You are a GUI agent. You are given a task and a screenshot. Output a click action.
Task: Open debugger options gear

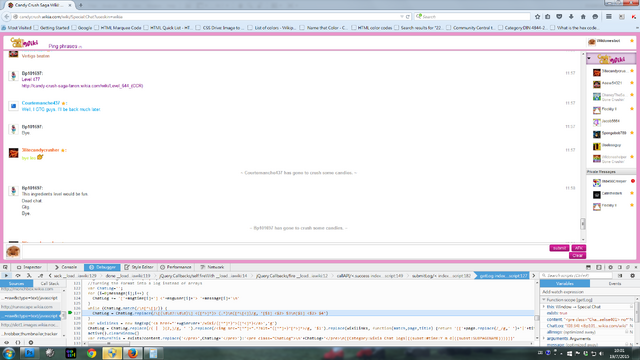[x=632, y=276]
